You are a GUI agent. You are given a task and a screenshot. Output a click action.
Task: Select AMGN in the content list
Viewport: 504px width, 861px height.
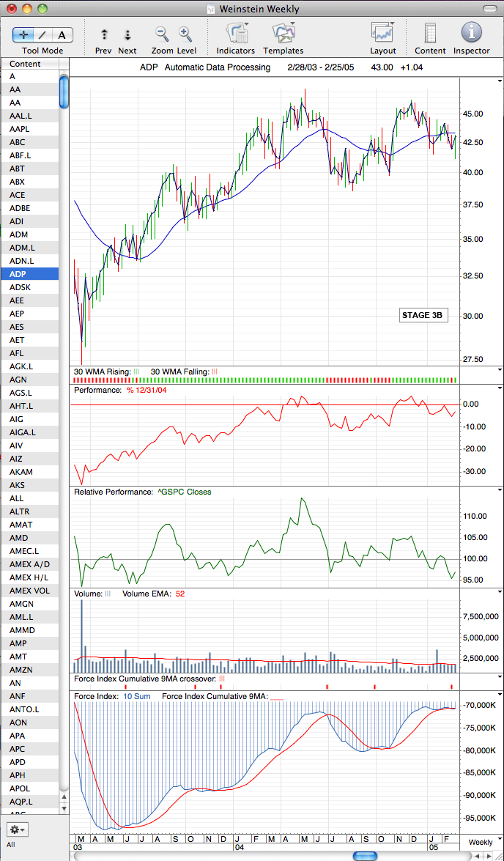pyautogui.click(x=29, y=604)
